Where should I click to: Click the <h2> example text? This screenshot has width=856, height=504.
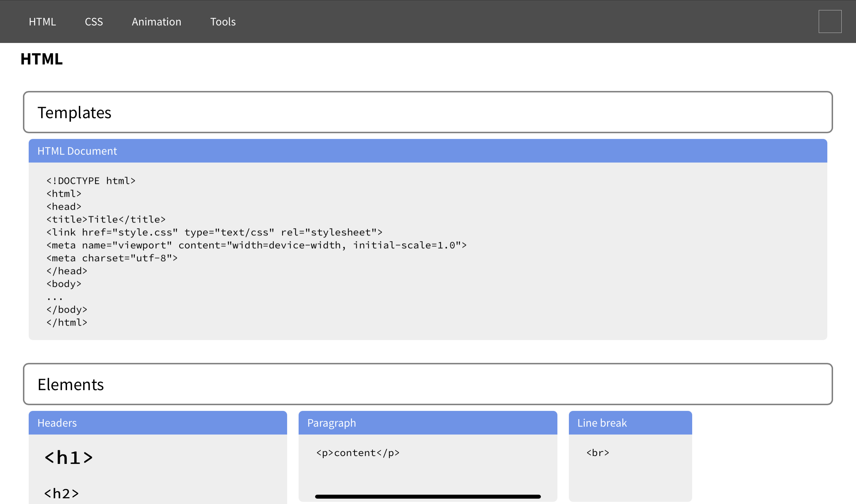pos(61,494)
